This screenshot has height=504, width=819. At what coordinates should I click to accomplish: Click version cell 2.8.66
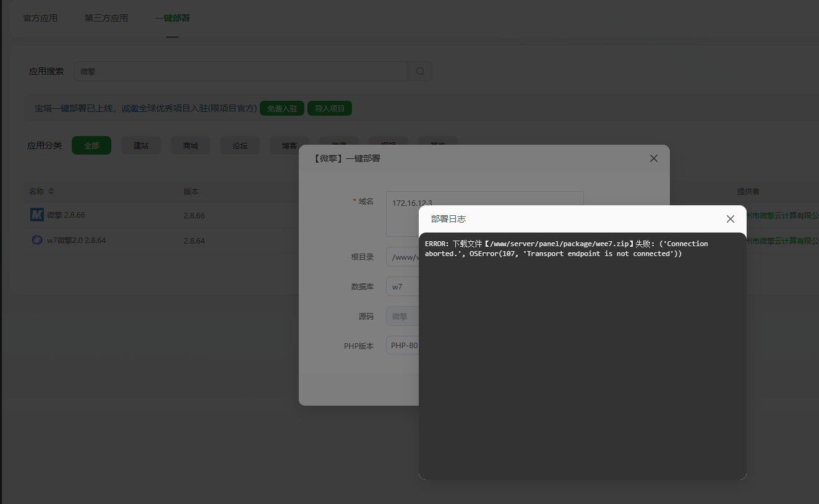[194, 216]
